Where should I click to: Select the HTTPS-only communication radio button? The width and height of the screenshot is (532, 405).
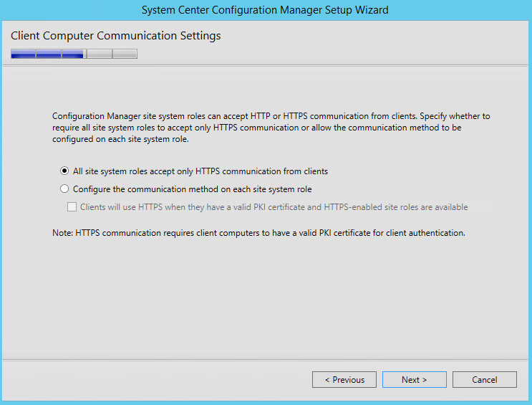click(x=64, y=171)
